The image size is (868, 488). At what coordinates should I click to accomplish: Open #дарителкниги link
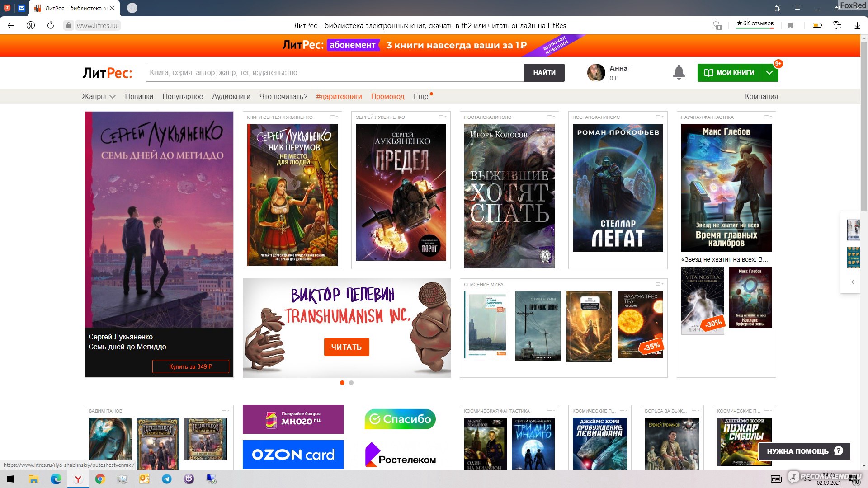[x=339, y=96]
